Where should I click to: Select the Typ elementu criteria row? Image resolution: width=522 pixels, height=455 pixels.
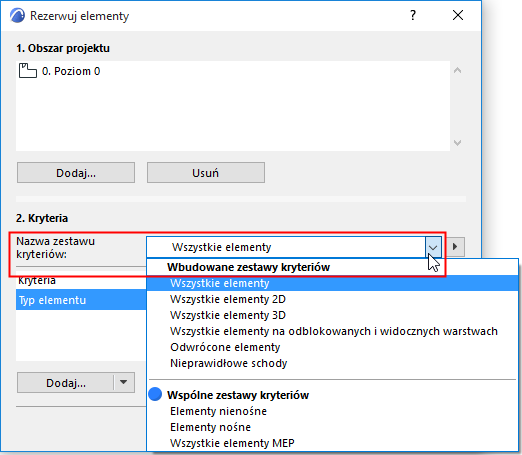pyautogui.click(x=81, y=300)
